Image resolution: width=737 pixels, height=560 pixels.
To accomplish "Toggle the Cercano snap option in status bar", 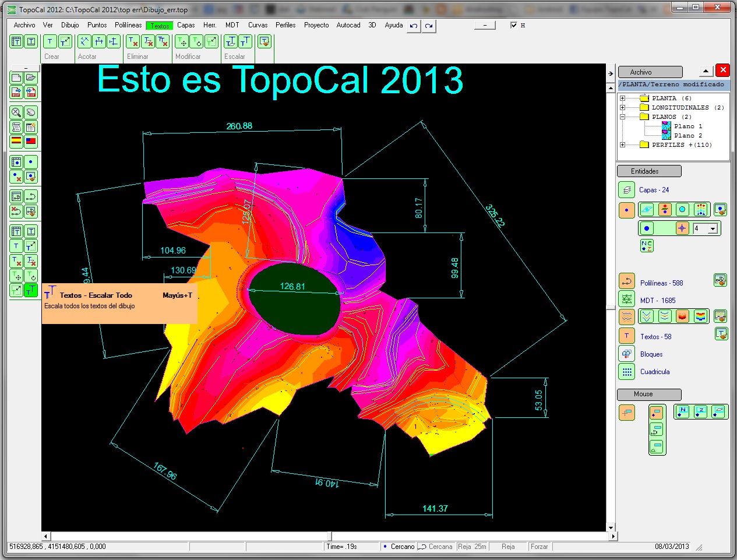I will (x=399, y=547).
